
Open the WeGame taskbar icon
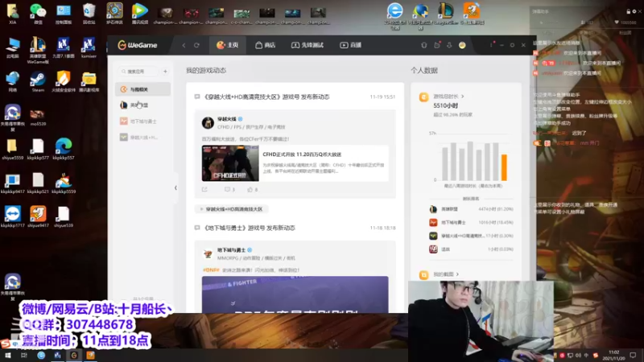pos(74,356)
